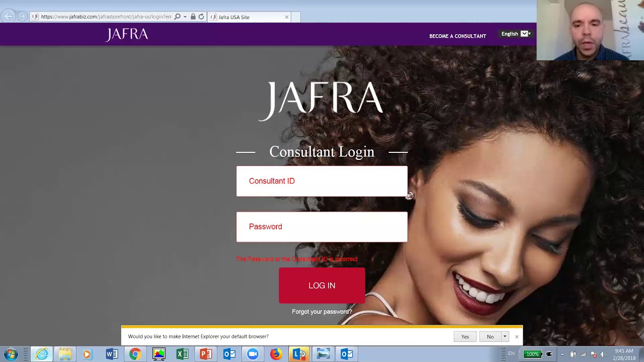Click the EN language indicator in the tray
Image resolution: width=644 pixels, height=362 pixels.
click(511, 353)
